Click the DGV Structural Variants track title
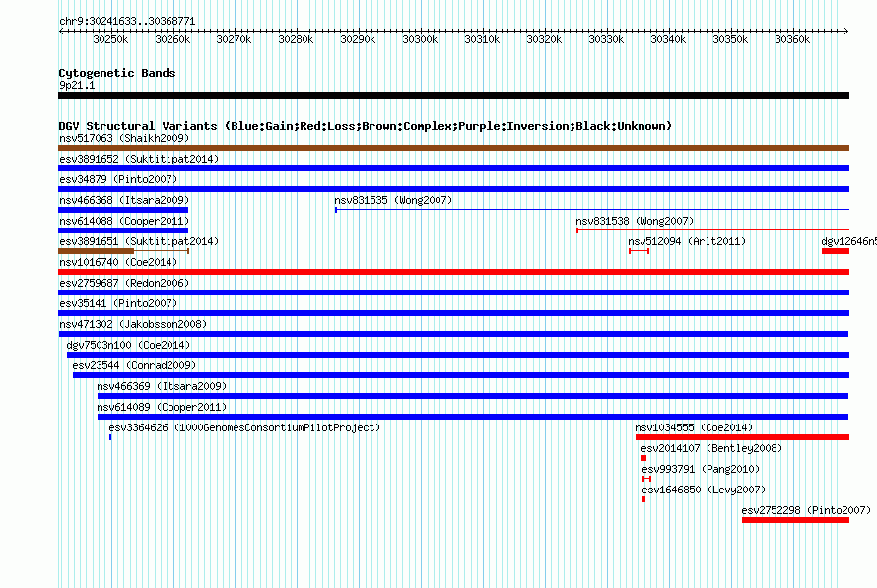The height and width of the screenshot is (588, 877). [x=366, y=126]
